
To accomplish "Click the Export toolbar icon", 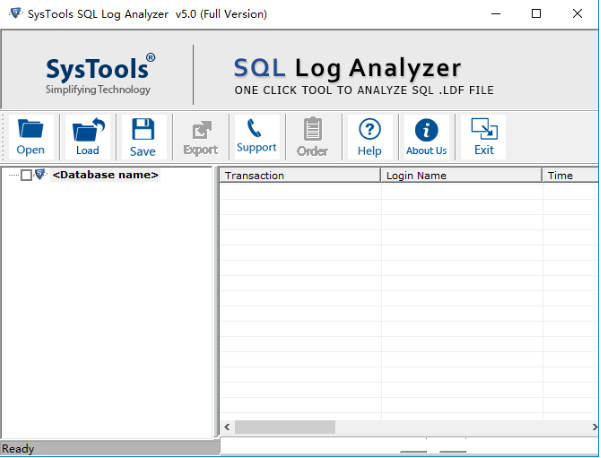I will pos(200,130).
